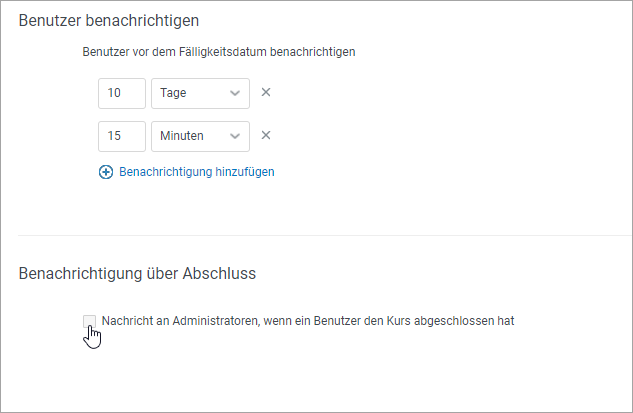
Task: Click the input field containing 10
Action: 122,93
